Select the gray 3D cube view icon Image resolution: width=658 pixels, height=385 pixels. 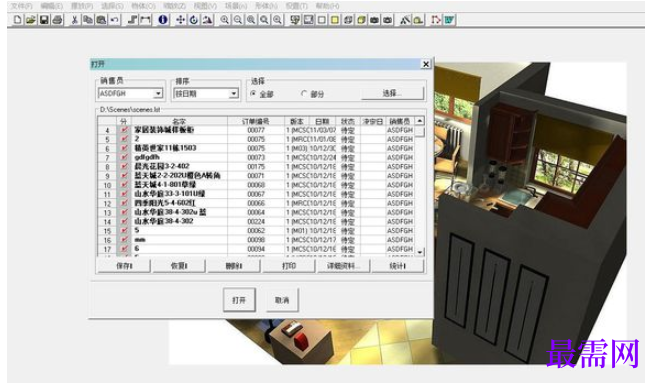[348, 20]
